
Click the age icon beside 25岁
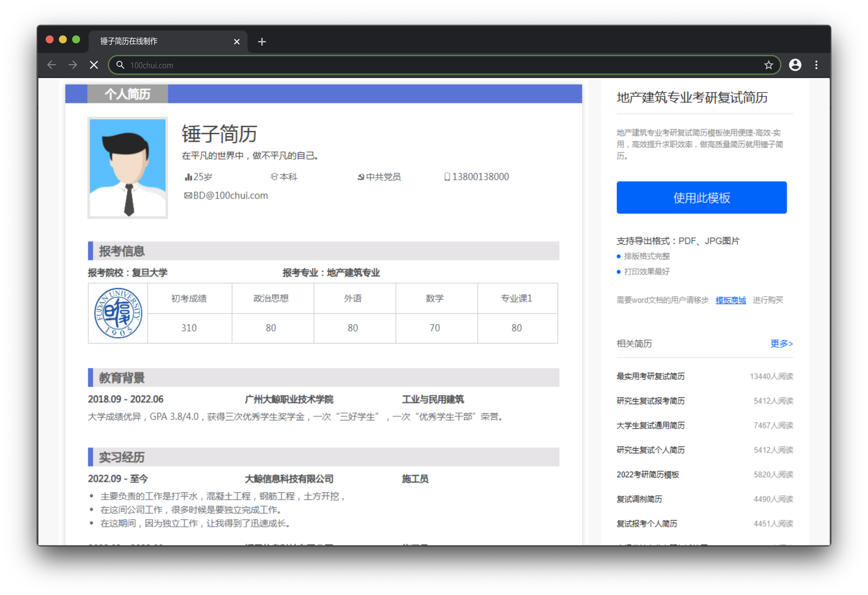(188, 177)
